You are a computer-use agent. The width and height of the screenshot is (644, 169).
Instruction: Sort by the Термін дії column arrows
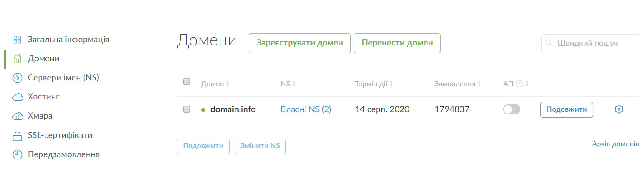[391, 84]
